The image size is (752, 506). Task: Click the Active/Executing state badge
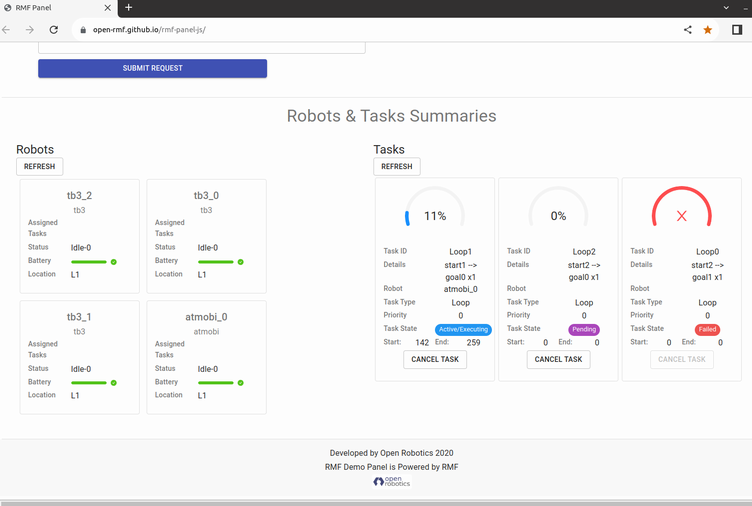(463, 329)
